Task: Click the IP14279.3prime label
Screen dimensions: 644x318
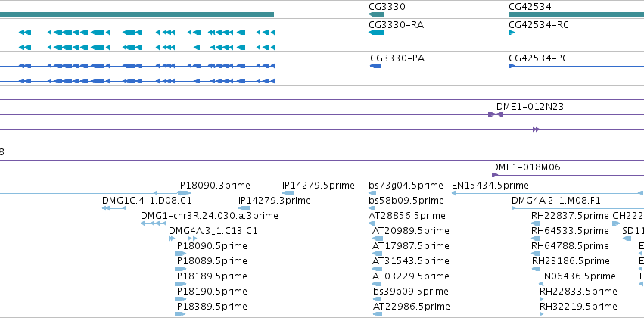Action: (275, 201)
